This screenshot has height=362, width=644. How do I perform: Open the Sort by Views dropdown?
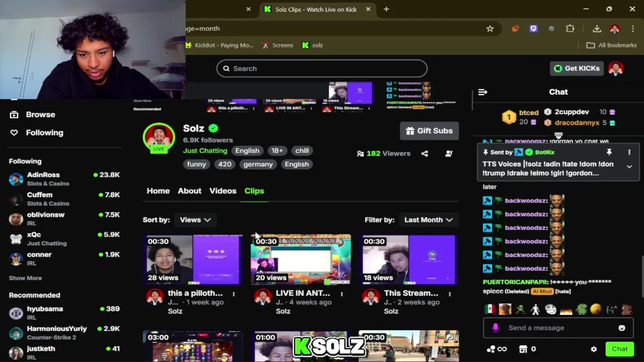tap(195, 220)
